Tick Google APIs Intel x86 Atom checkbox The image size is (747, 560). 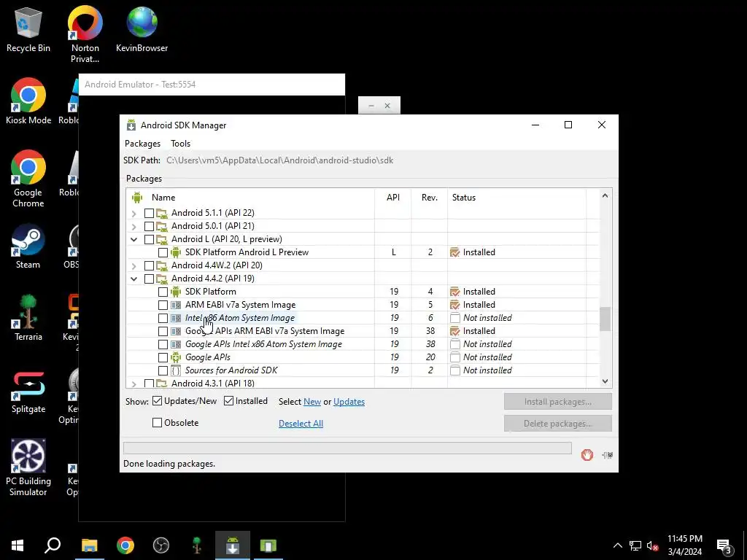click(x=163, y=344)
